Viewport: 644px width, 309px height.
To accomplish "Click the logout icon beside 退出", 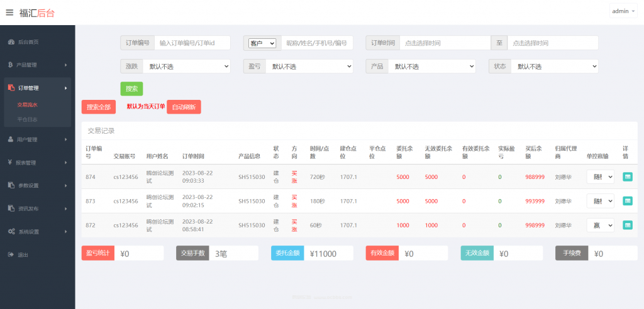I will pos(11,255).
